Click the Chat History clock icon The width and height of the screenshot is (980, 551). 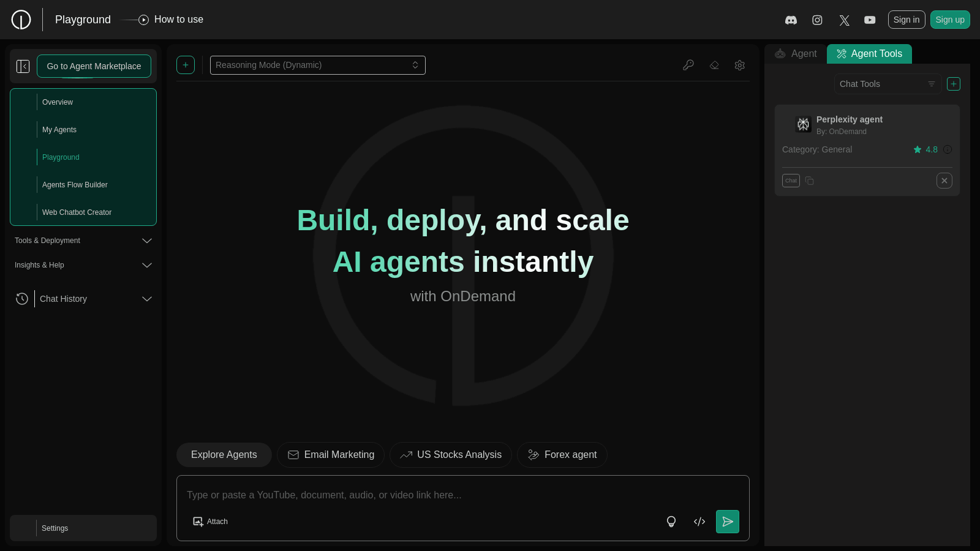point(22,299)
